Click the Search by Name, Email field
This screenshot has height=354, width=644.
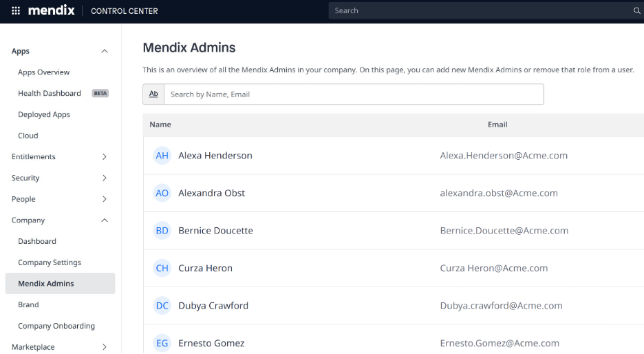click(353, 94)
